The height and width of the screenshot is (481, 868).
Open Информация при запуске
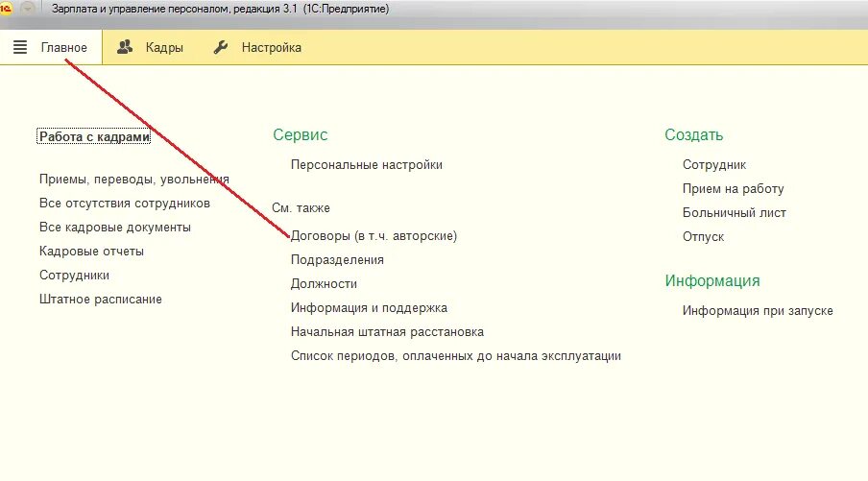pos(758,310)
